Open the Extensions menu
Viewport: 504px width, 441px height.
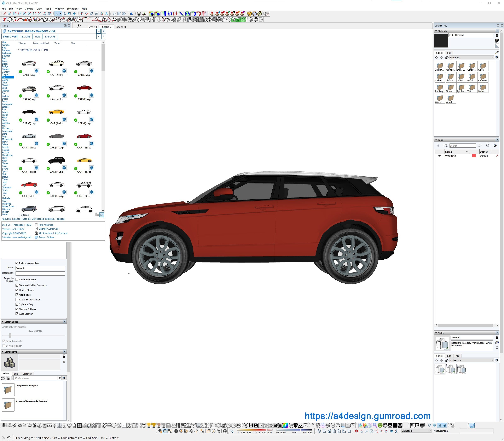(72, 9)
